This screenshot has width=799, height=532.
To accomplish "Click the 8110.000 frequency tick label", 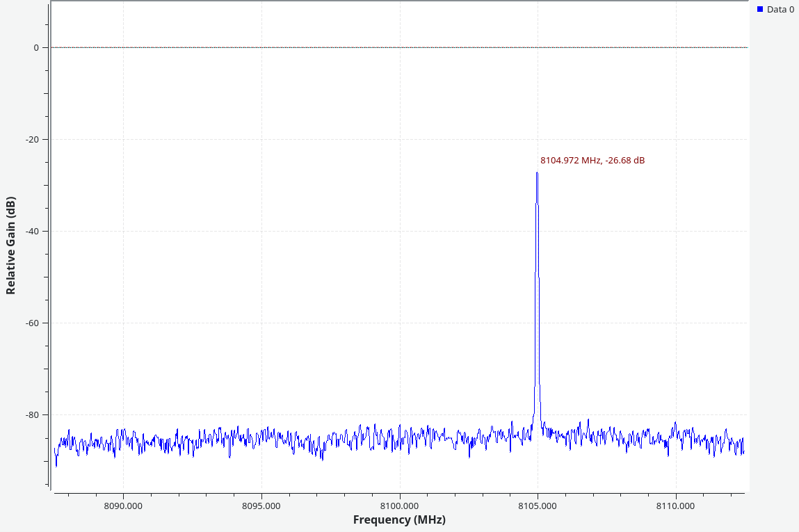I will (676, 506).
